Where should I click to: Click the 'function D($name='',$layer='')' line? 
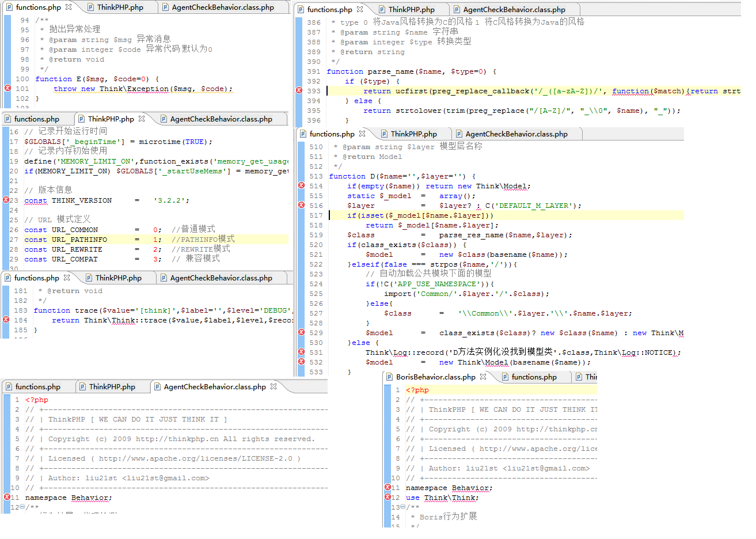[402, 176]
